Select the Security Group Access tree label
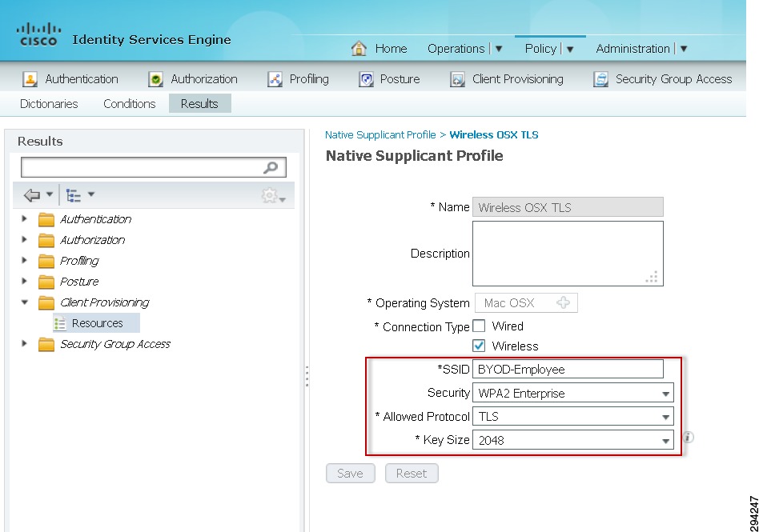 115,344
